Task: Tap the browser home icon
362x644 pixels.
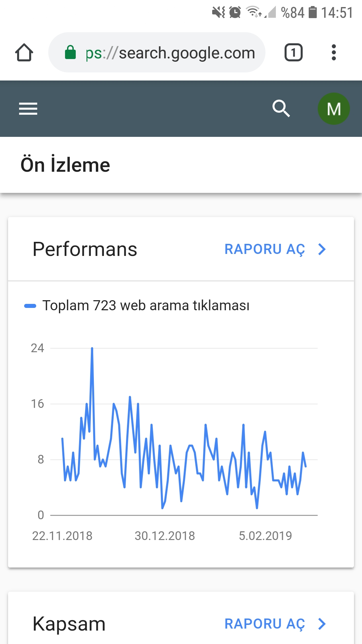Action: pyautogui.click(x=24, y=53)
